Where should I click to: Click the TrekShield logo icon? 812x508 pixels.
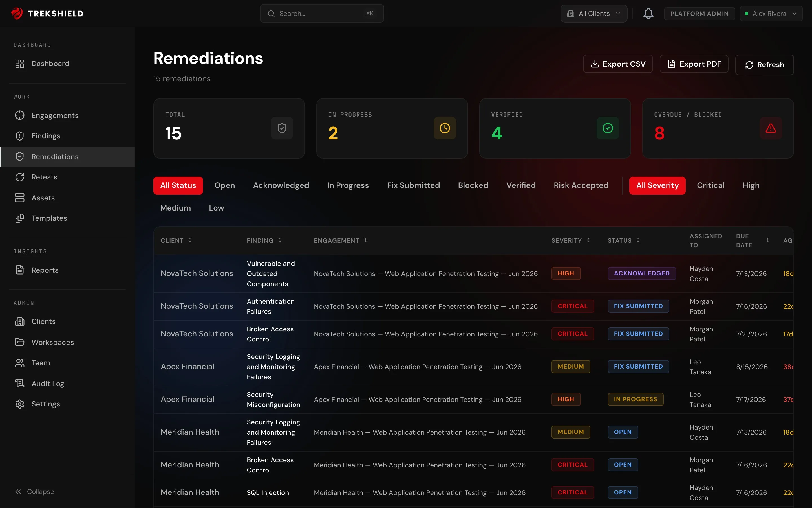(x=17, y=14)
